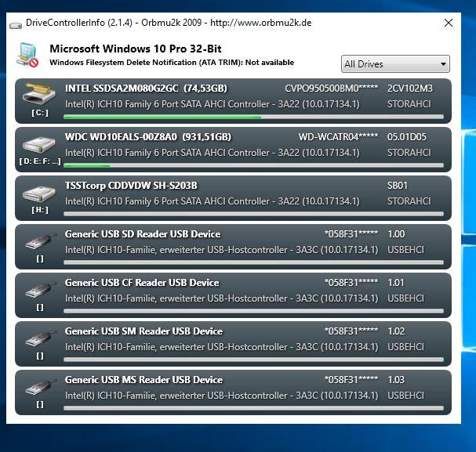The width and height of the screenshot is (476, 452).
Task: Click the USB MS Reader usage bar
Action: pyautogui.click(x=253, y=407)
